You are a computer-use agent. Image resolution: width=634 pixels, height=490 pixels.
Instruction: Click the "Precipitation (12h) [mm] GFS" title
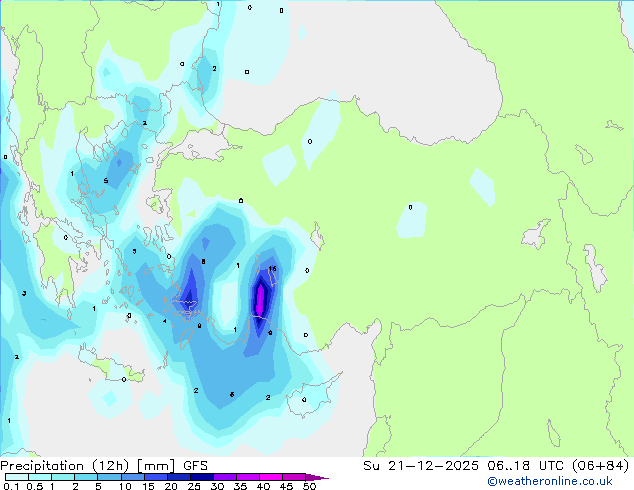104,466
